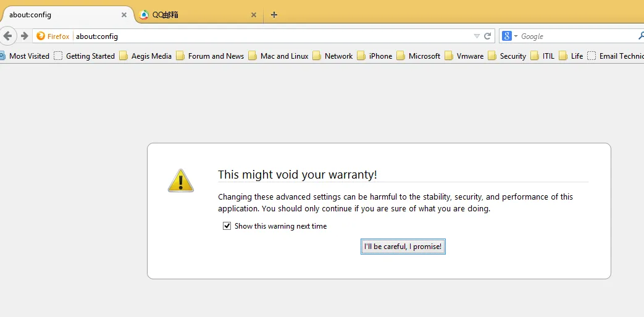644x317 pixels.
Task: Open the Google search engine selector
Action: (509, 36)
